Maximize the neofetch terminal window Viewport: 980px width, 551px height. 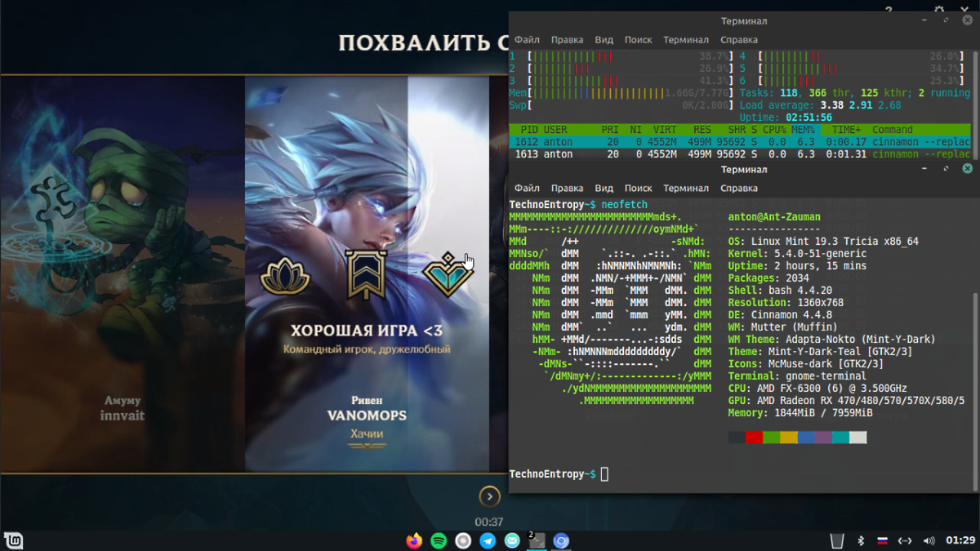coord(946,169)
